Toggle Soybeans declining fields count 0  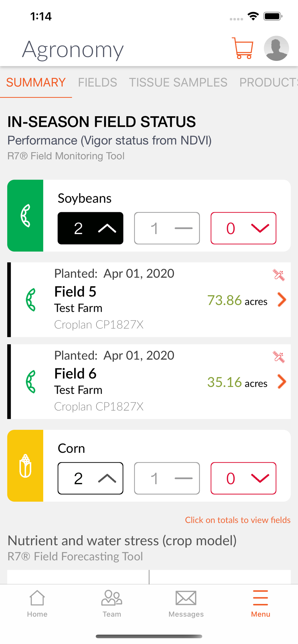click(x=243, y=228)
